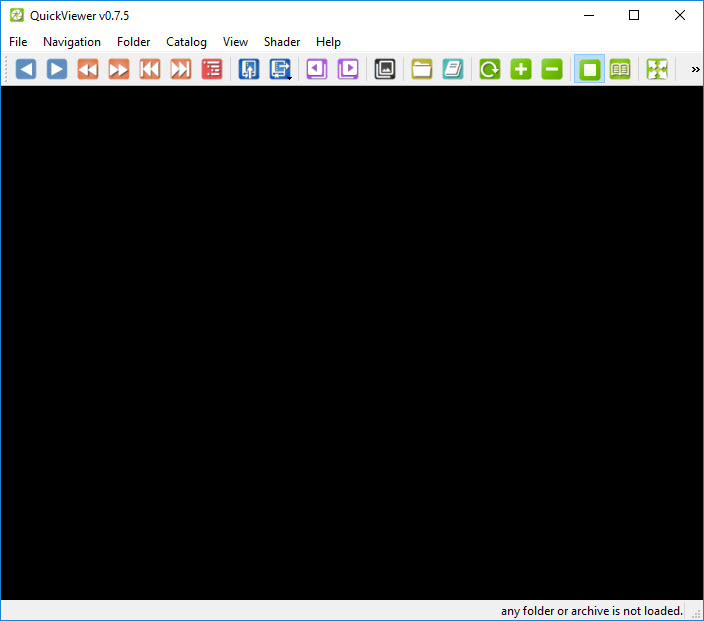Close the QuickViewer window

(679, 15)
